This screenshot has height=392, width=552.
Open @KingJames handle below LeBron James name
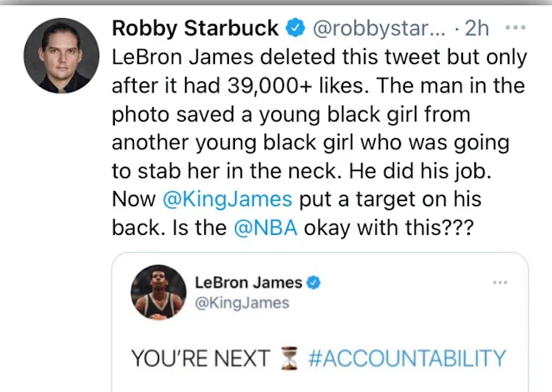pos(242,303)
